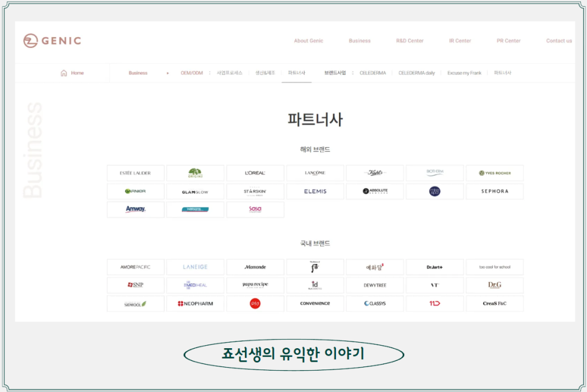The height and width of the screenshot is (392, 587).
Task: Click the Business breadcrumb link
Action: tap(138, 73)
